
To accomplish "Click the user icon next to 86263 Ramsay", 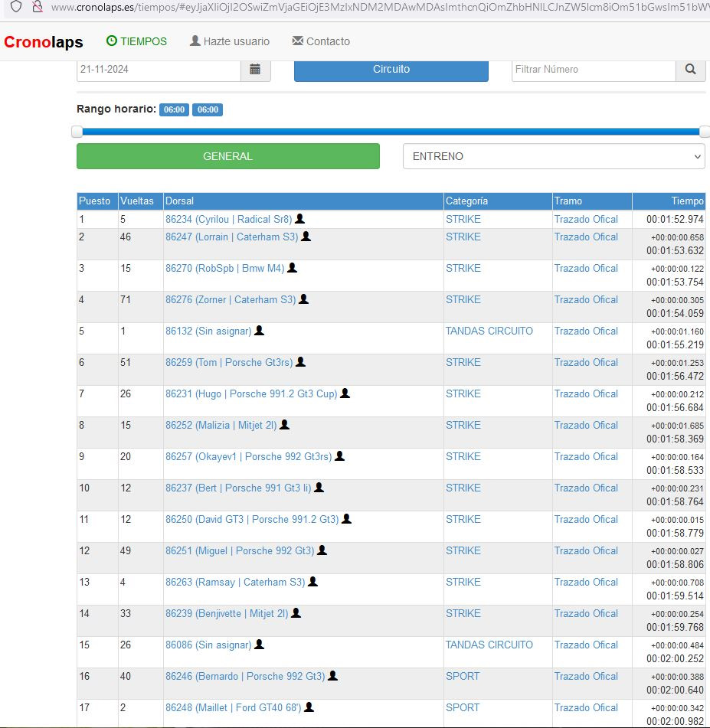I will pos(312,582).
